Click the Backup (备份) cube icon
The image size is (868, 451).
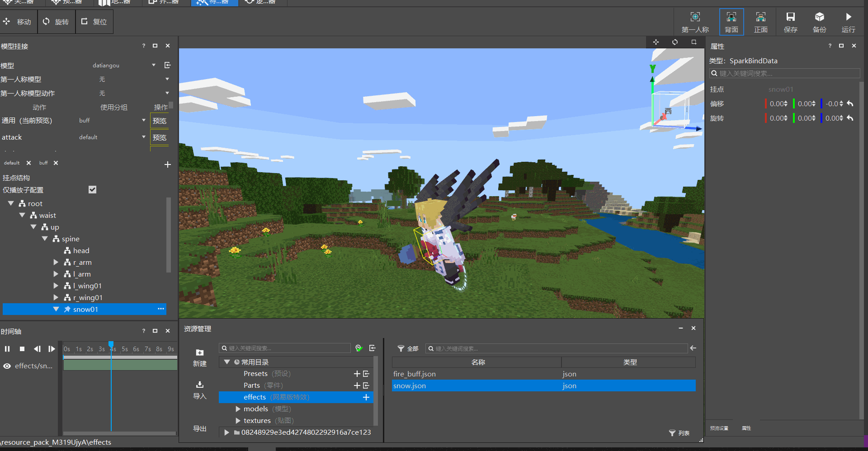820,17
